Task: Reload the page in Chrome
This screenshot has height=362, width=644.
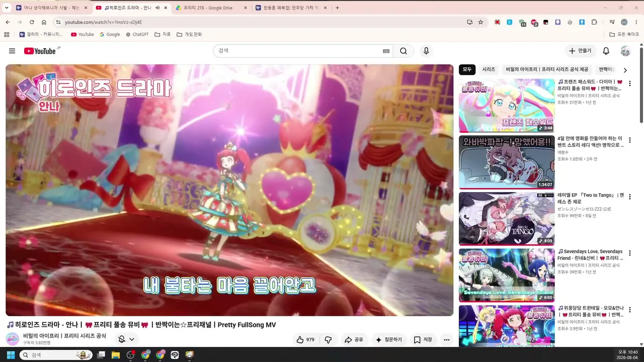Action: pyautogui.click(x=32, y=22)
